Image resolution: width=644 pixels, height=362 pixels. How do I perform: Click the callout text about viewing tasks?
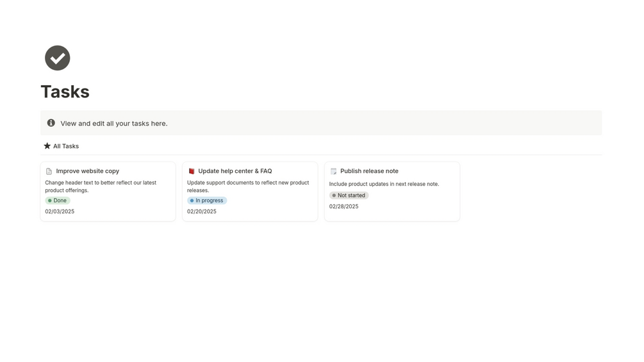pyautogui.click(x=114, y=124)
